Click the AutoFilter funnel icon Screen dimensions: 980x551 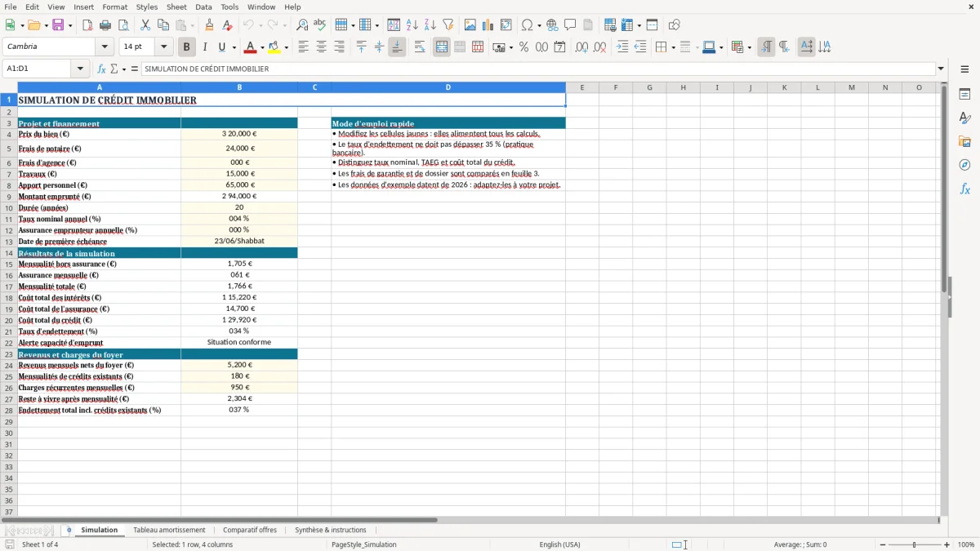tap(448, 25)
